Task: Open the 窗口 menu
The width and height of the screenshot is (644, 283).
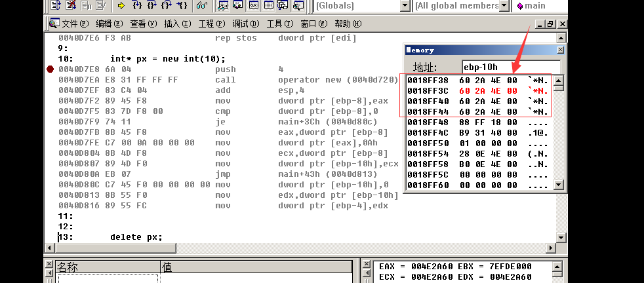Action: (313, 24)
